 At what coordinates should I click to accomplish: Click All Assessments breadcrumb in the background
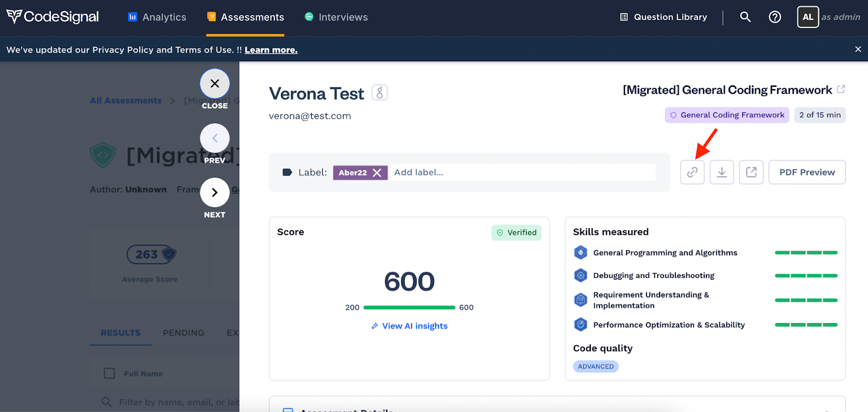coord(126,100)
